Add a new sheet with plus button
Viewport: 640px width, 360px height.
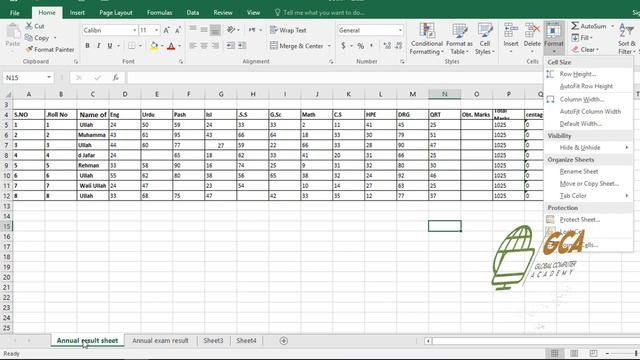coord(284,340)
